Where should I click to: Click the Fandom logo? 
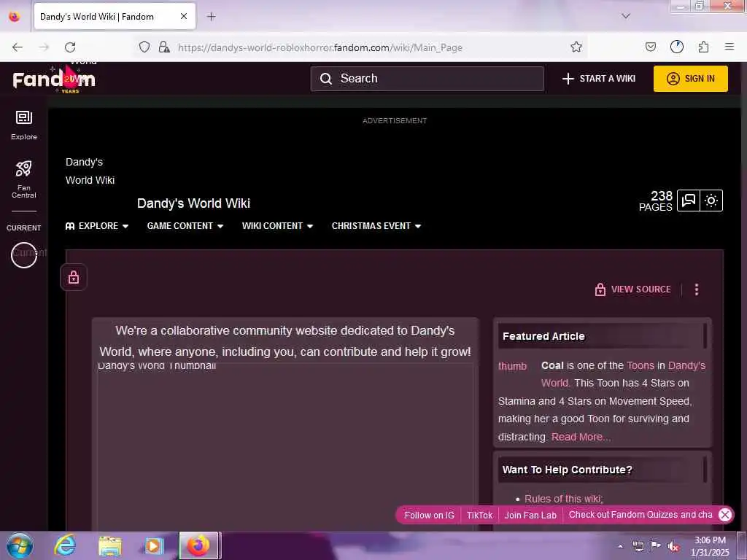click(54, 79)
